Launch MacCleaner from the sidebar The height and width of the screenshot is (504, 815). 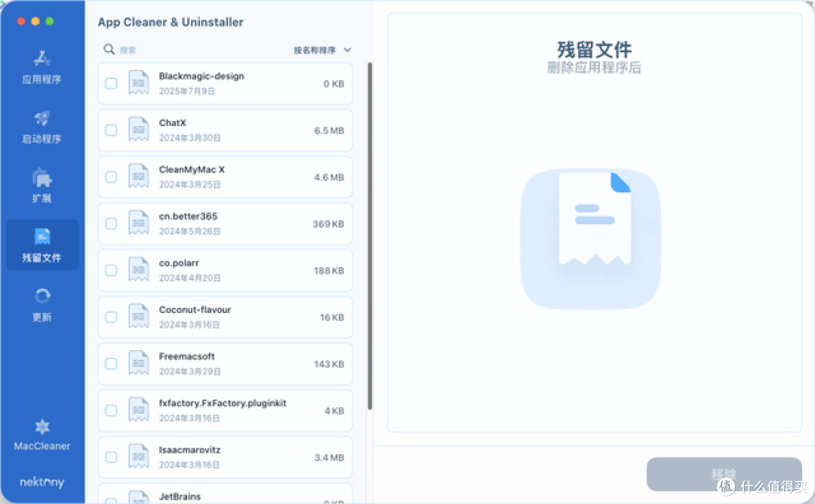point(42,435)
